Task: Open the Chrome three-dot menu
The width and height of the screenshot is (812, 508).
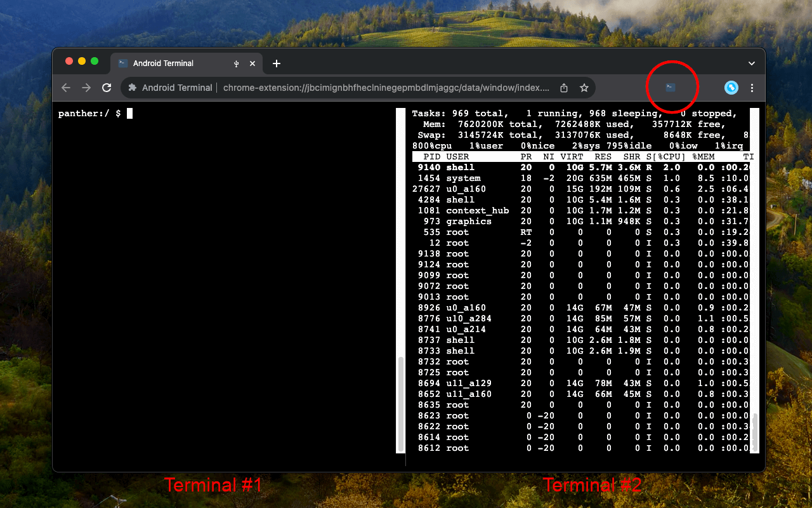Action: (x=752, y=88)
